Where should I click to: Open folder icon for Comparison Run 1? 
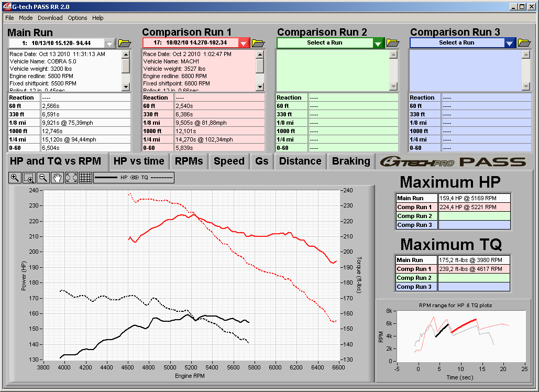point(258,43)
